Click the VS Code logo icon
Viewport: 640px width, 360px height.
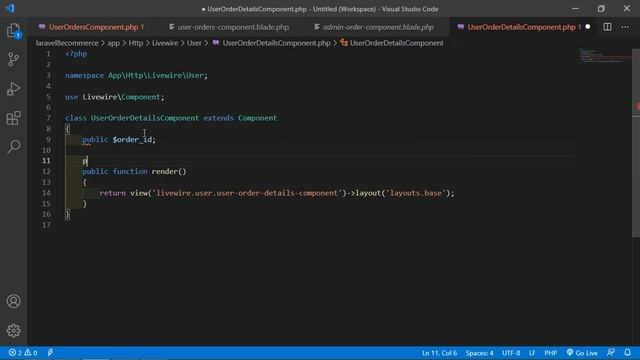10,8
